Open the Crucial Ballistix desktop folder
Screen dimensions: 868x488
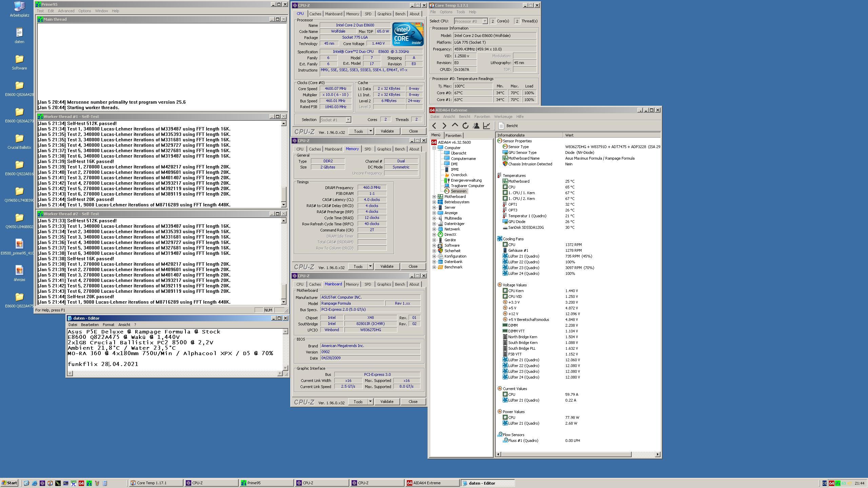pyautogui.click(x=19, y=141)
